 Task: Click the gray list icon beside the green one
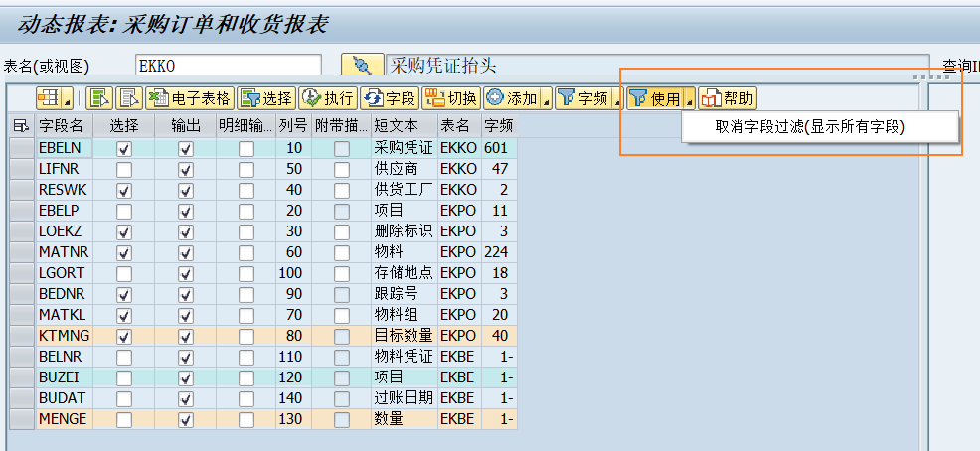pos(129,98)
